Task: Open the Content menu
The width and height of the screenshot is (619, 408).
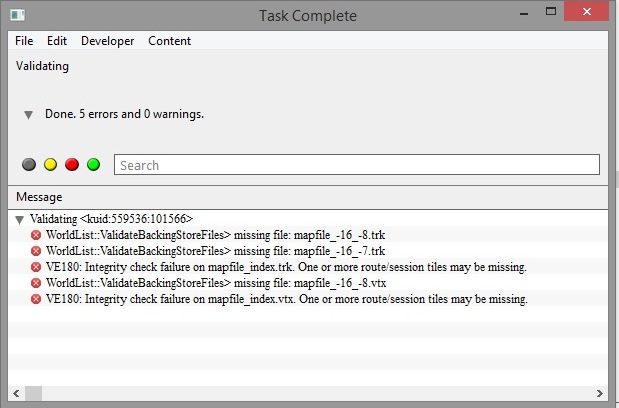Action: click(169, 41)
